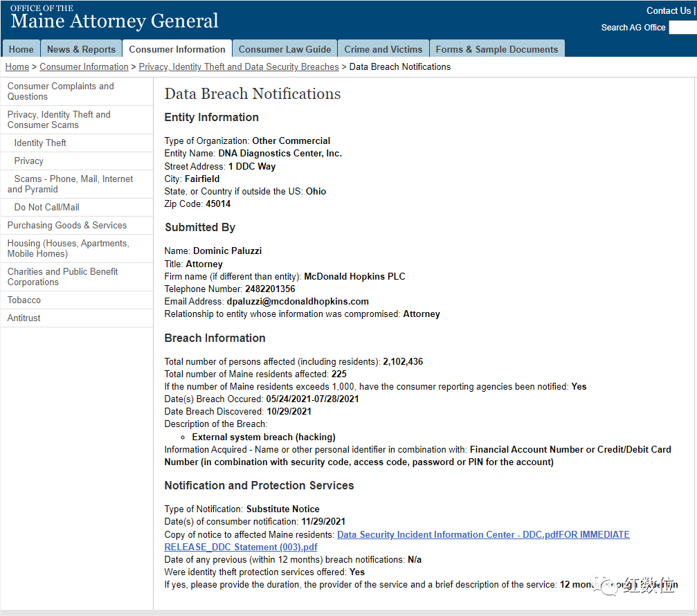Open Purchasing Goods & Services sidebar item
The width and height of the screenshot is (697, 616).
[x=77, y=226]
